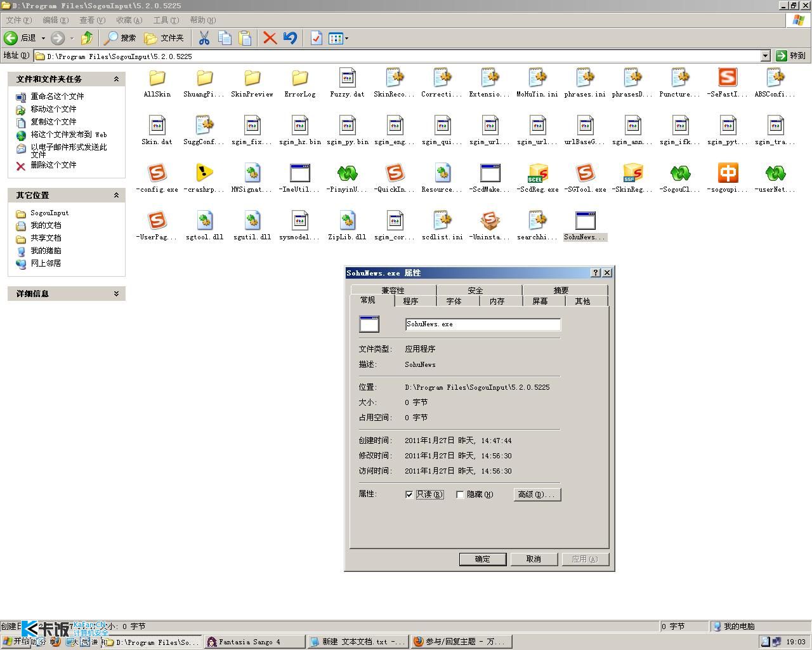Click the Go (转到) button
The image size is (812, 650).
tap(791, 56)
